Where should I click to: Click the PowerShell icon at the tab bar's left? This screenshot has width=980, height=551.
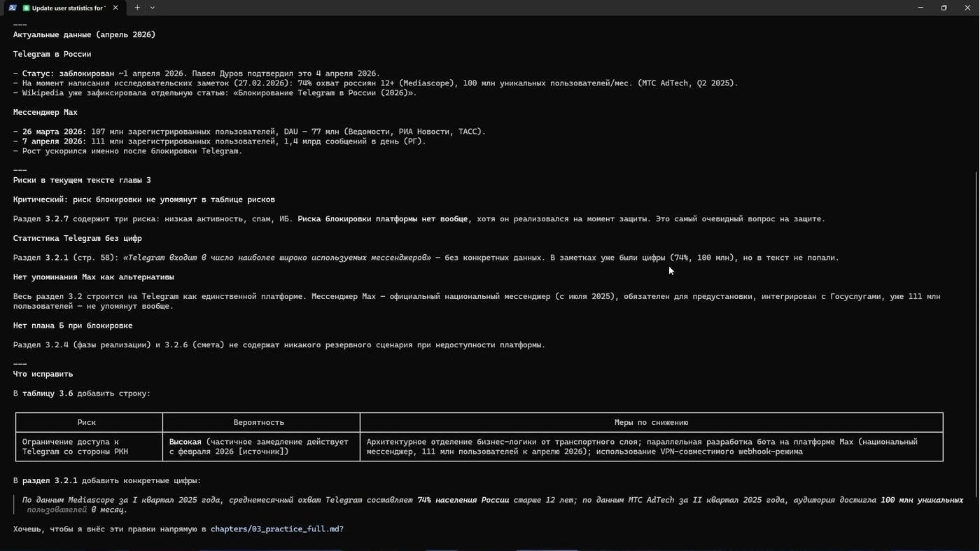pyautogui.click(x=13, y=8)
